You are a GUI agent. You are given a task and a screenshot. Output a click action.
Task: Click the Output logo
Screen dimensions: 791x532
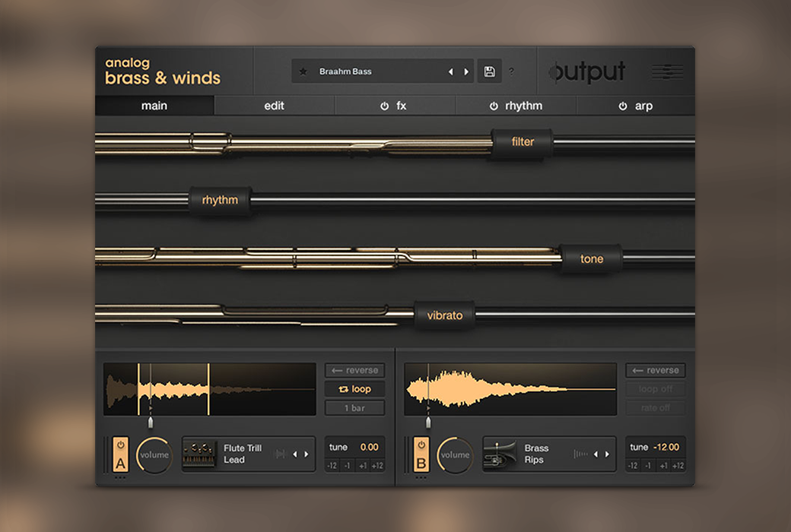(x=588, y=72)
